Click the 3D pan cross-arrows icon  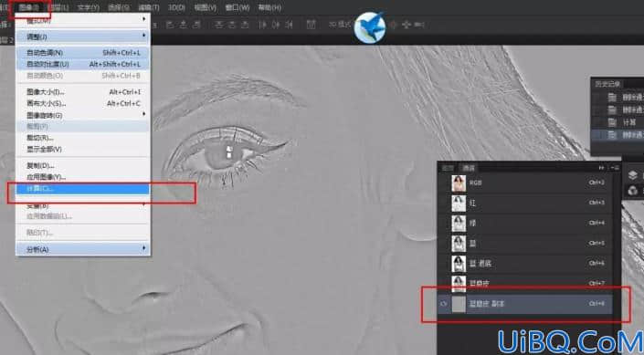tap(406, 25)
